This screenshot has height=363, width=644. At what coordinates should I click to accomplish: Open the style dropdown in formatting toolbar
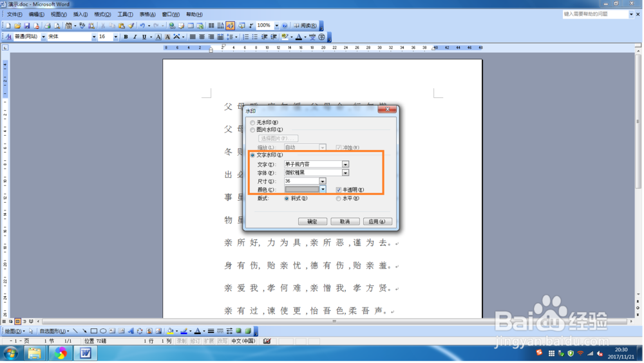[x=43, y=37]
